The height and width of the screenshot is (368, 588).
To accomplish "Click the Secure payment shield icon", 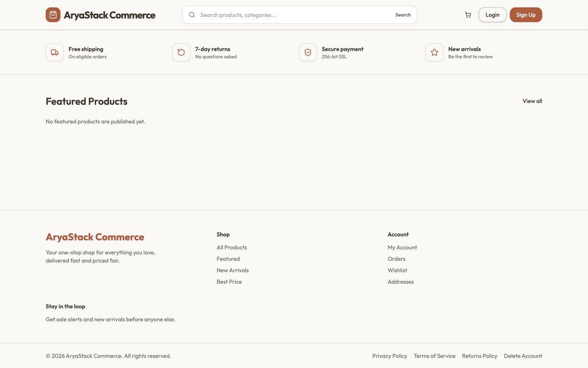I will pyautogui.click(x=308, y=52).
